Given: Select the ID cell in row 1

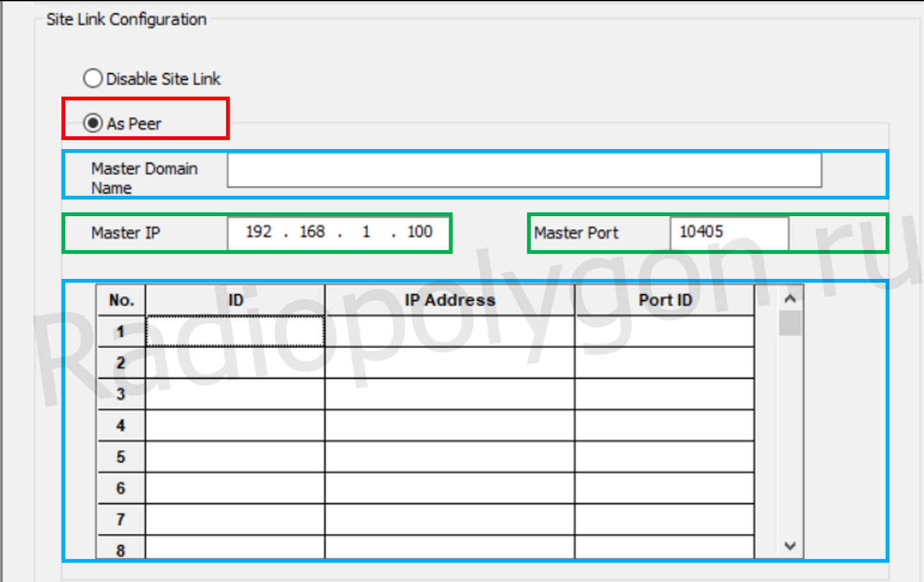Looking at the screenshot, I should point(235,331).
